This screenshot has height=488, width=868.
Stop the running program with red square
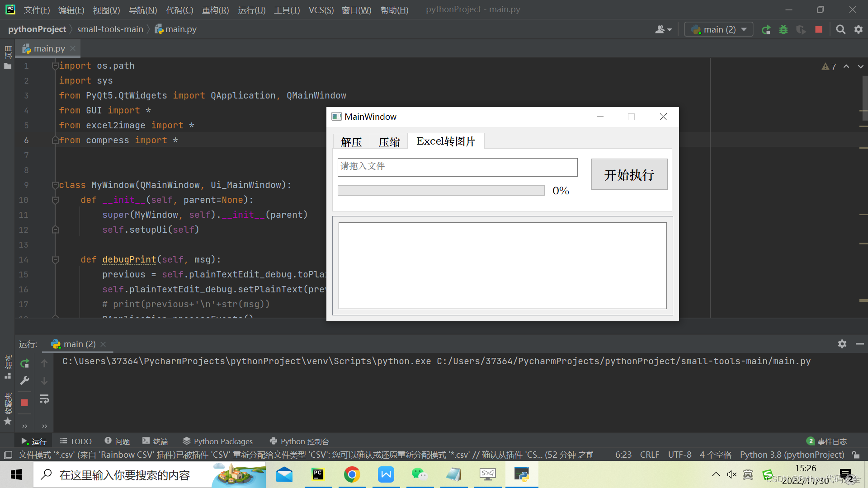819,29
